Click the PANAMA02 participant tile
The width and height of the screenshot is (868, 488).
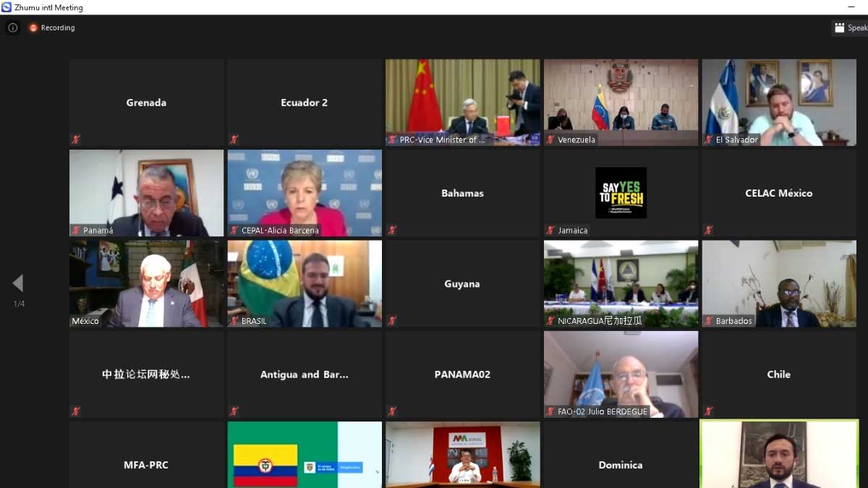(x=462, y=374)
